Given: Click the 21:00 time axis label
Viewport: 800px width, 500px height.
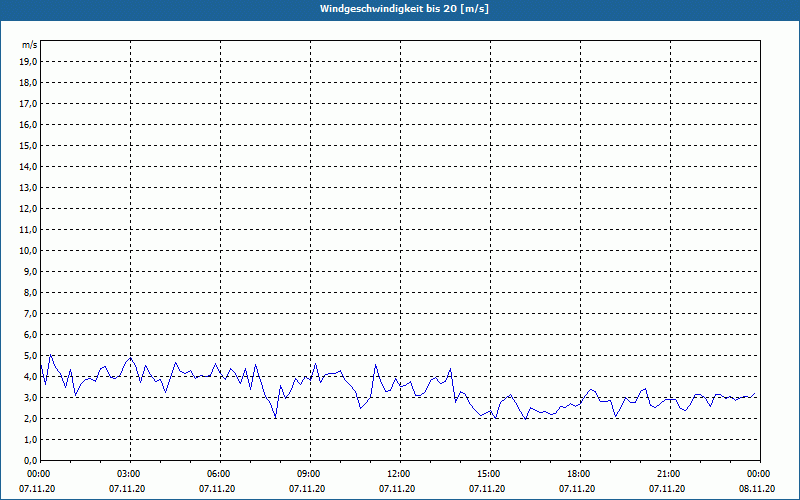Looking at the screenshot, I should 668,474.
